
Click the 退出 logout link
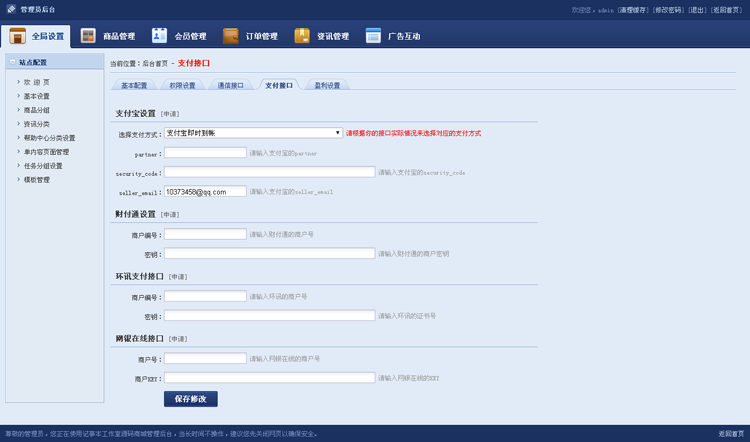pyautogui.click(x=697, y=10)
